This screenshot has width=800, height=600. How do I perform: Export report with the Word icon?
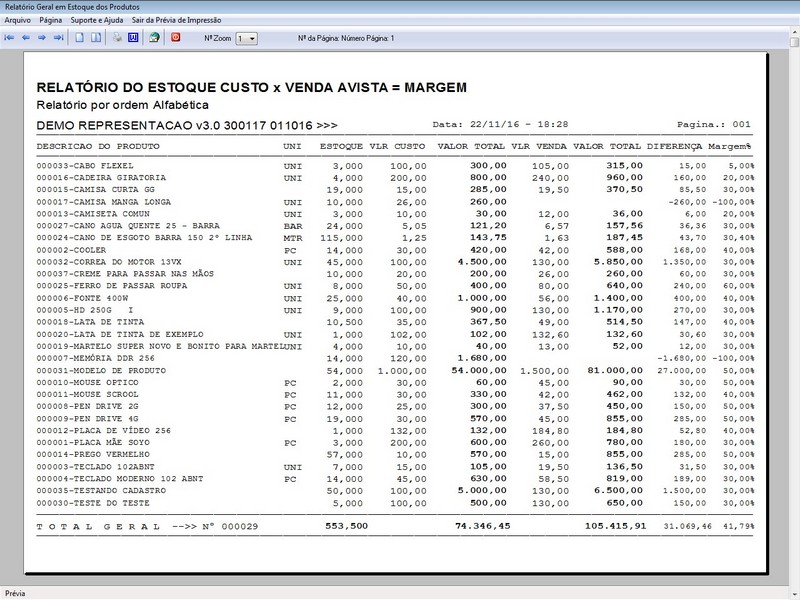132,38
